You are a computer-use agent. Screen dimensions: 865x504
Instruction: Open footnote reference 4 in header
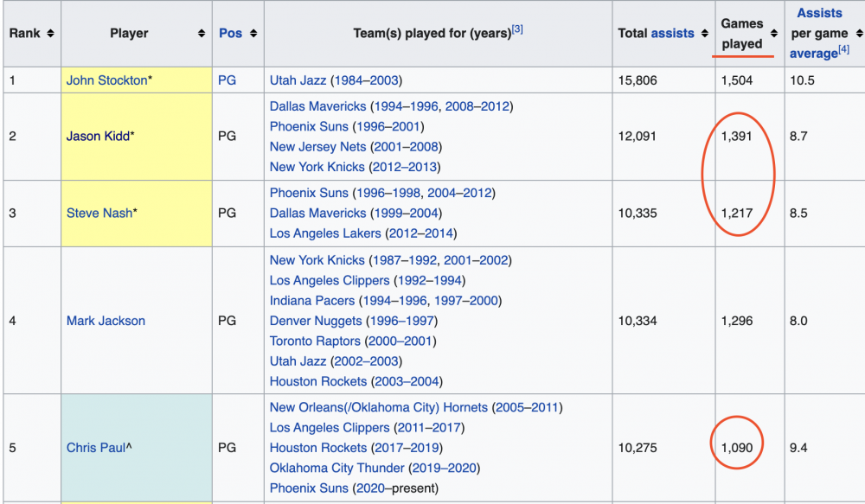point(843,50)
